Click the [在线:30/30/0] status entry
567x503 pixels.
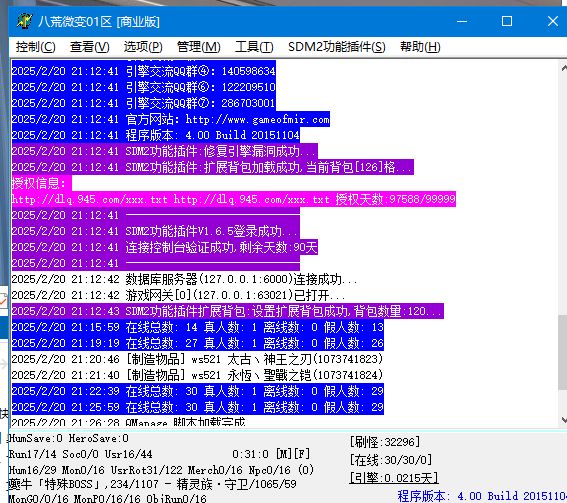[391, 460]
